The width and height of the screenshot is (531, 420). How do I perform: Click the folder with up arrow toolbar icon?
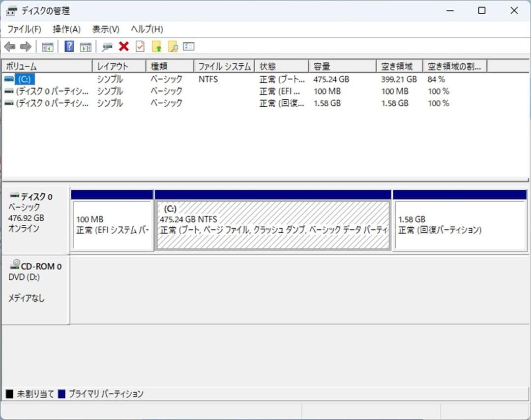156,46
